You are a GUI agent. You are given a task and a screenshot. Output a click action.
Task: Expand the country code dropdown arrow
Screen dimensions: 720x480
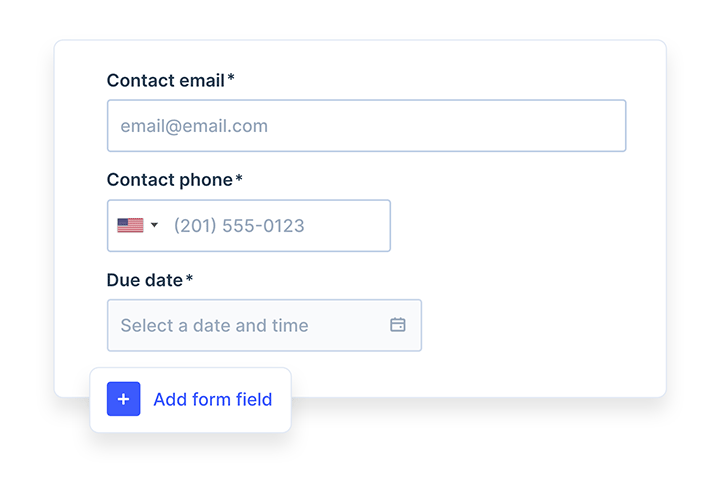(154, 226)
